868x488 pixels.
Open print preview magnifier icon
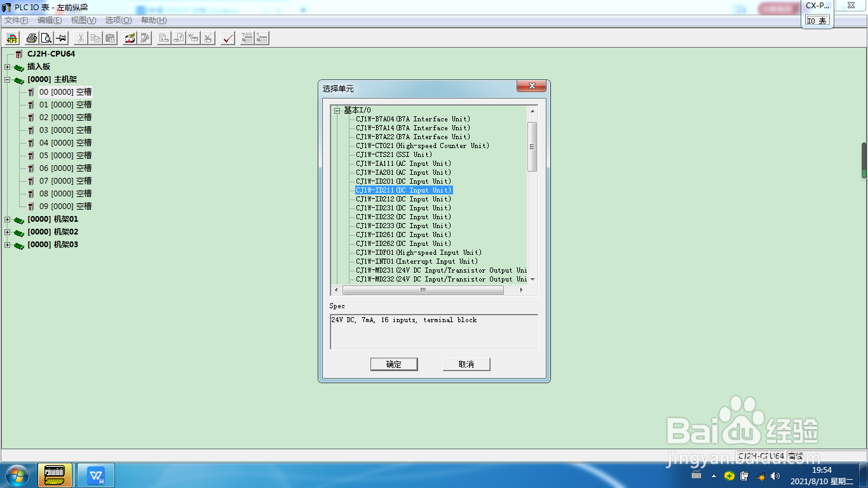tap(46, 38)
